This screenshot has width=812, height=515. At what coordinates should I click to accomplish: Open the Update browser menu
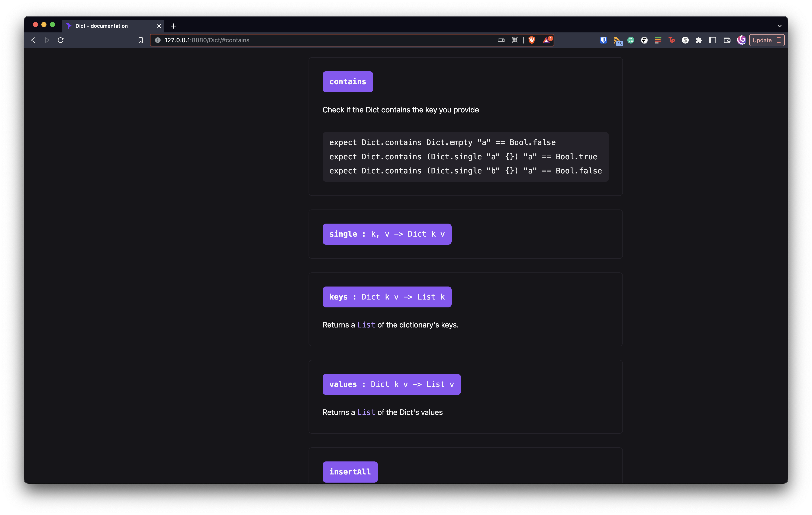(x=767, y=40)
